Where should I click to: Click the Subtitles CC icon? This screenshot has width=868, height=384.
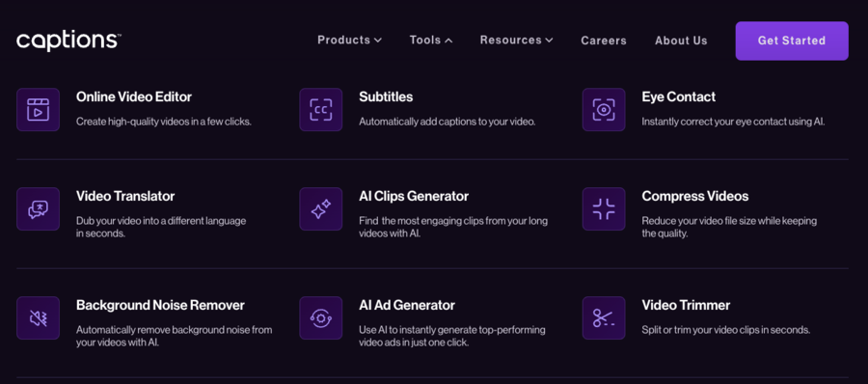(321, 110)
